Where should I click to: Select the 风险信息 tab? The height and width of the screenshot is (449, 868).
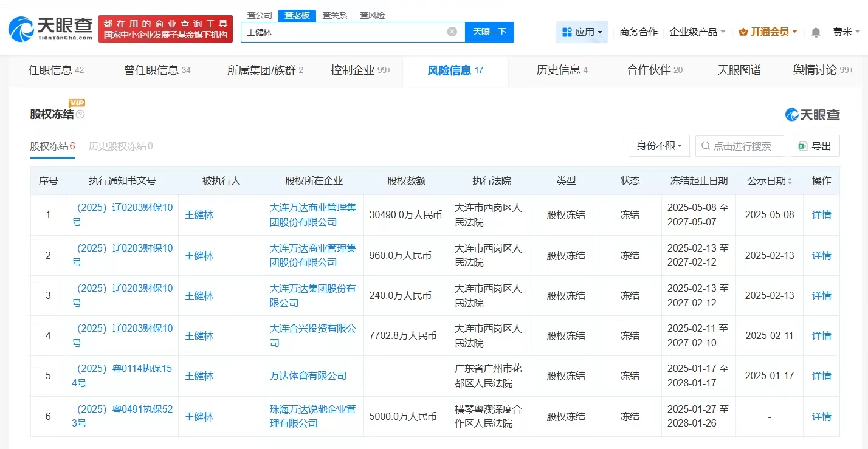455,70
